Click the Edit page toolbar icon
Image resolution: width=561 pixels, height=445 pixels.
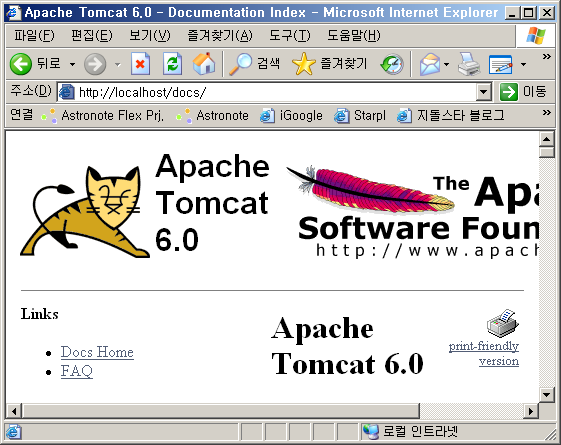[x=501, y=64]
